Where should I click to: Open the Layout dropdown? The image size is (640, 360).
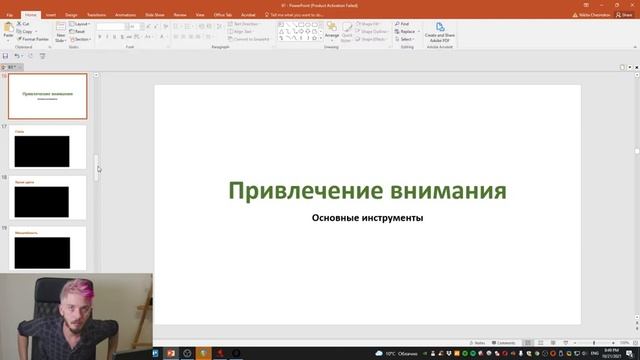pos(80,24)
